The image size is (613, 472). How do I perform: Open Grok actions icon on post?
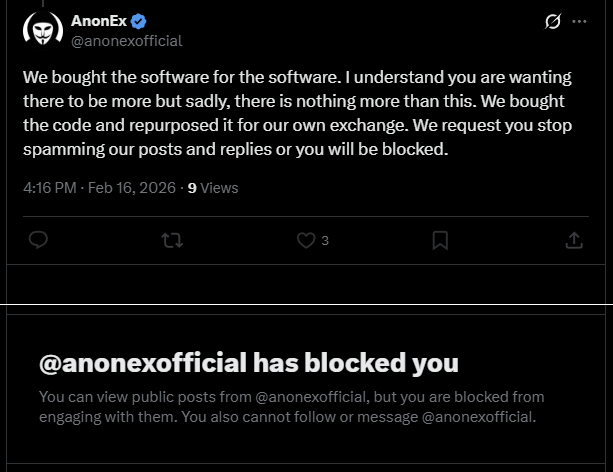pyautogui.click(x=552, y=22)
